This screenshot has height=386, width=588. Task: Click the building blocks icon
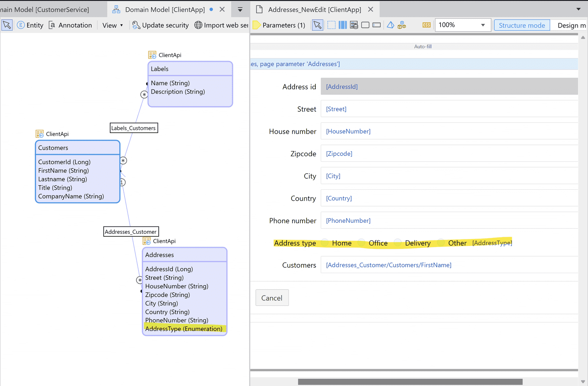(402, 25)
